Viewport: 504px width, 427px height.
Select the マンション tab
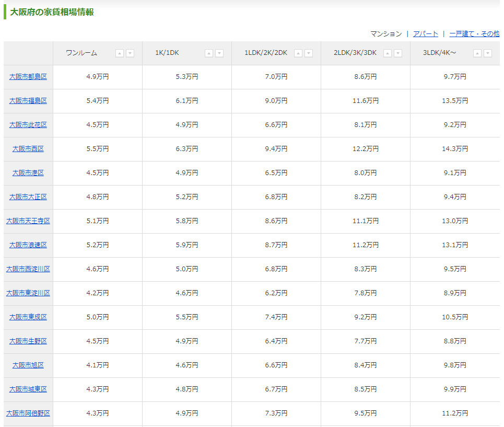coord(386,34)
